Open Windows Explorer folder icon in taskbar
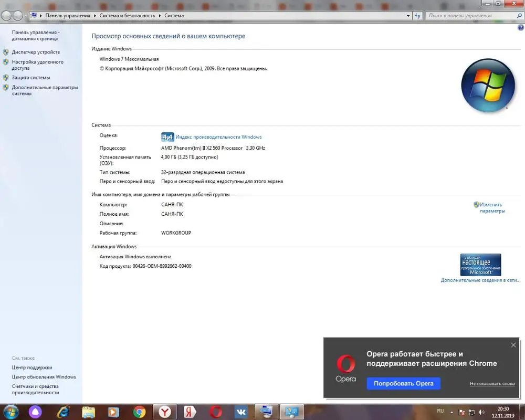The height and width of the screenshot is (420, 525). click(x=88, y=412)
